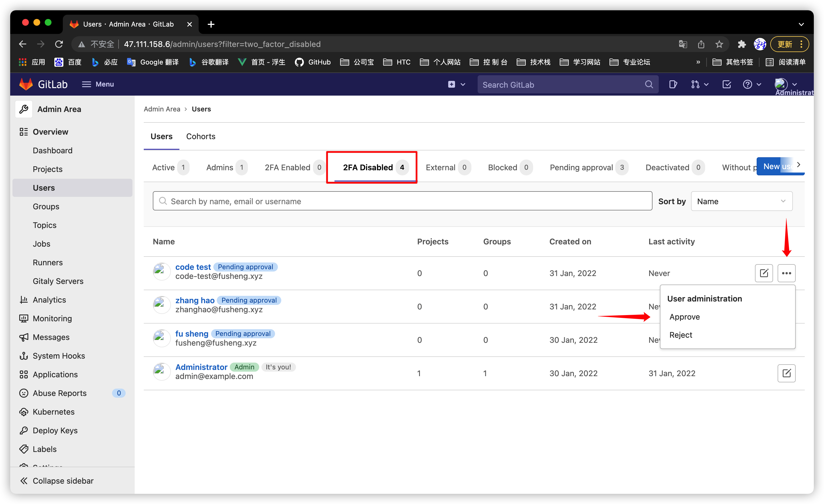824x504 pixels.
Task: Open zhang hao user profile link
Action: (195, 300)
